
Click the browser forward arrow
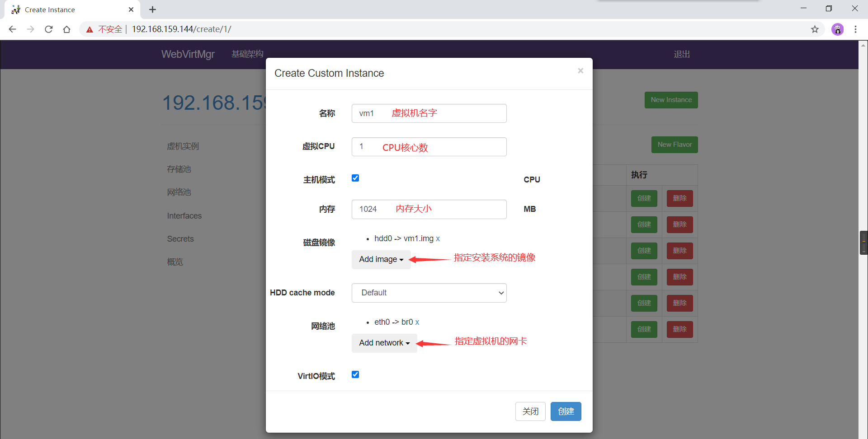30,29
